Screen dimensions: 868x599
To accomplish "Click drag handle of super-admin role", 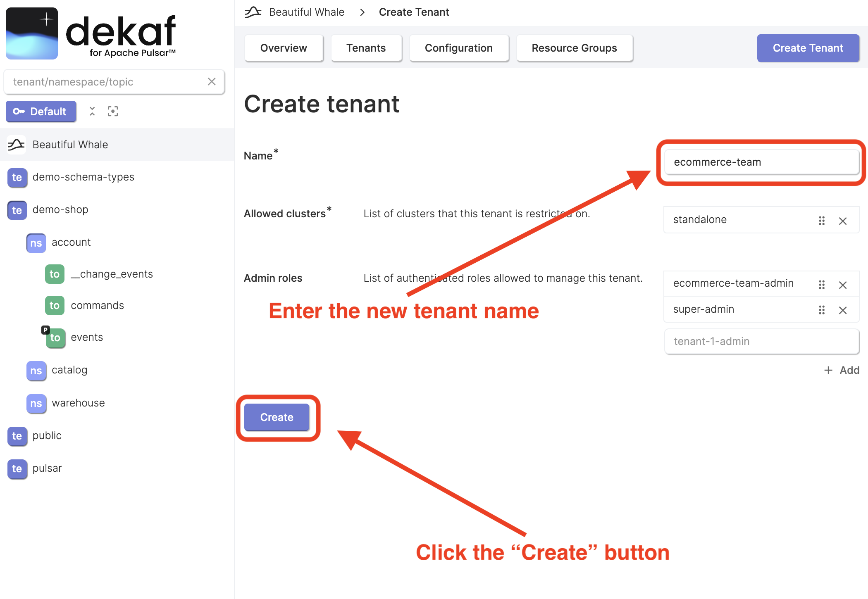I will [x=822, y=310].
